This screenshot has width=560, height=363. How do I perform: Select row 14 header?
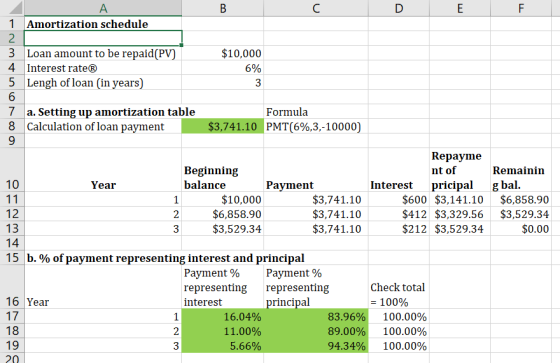(12, 243)
